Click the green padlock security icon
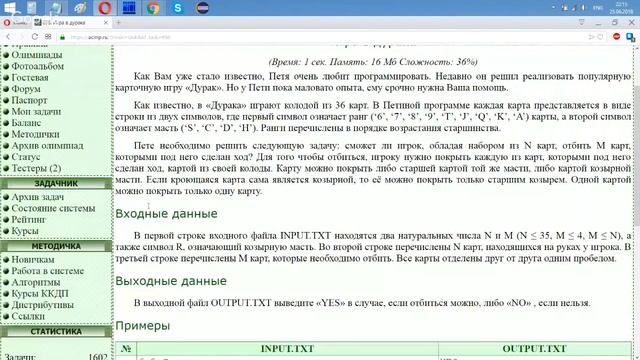Screen dimensions: 640x360 62,37
